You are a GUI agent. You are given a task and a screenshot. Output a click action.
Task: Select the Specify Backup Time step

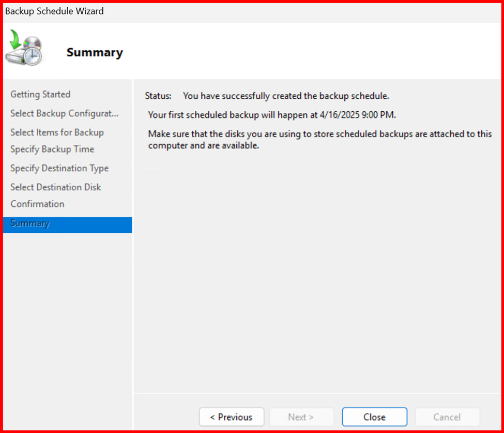[52, 150]
